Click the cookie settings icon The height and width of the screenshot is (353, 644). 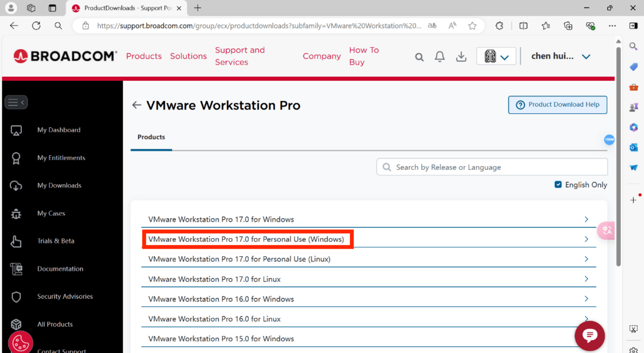(x=20, y=343)
